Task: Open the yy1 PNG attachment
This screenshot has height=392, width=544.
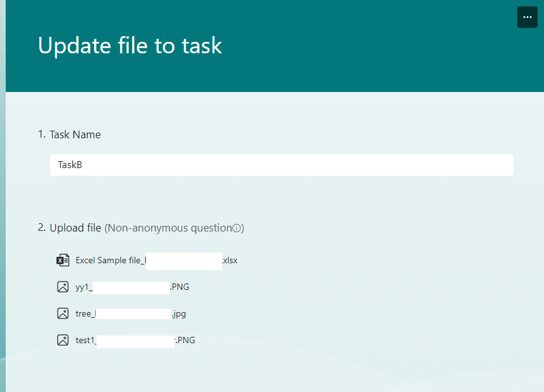Action: point(127,287)
